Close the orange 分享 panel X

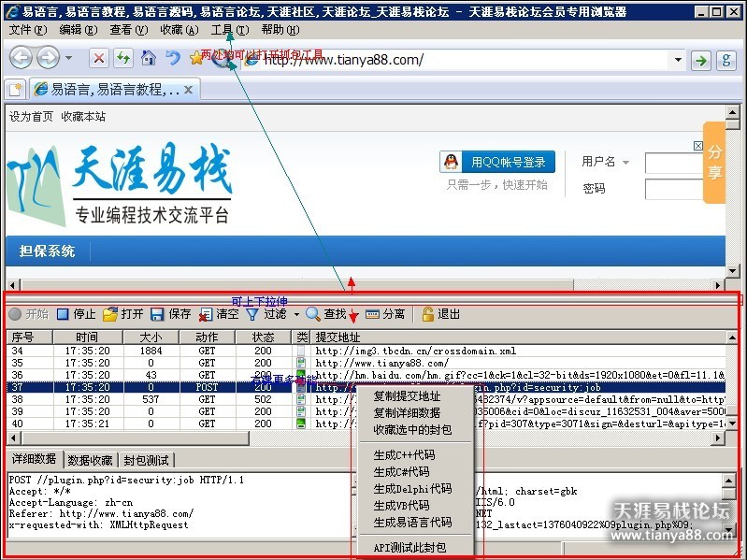coord(698,146)
